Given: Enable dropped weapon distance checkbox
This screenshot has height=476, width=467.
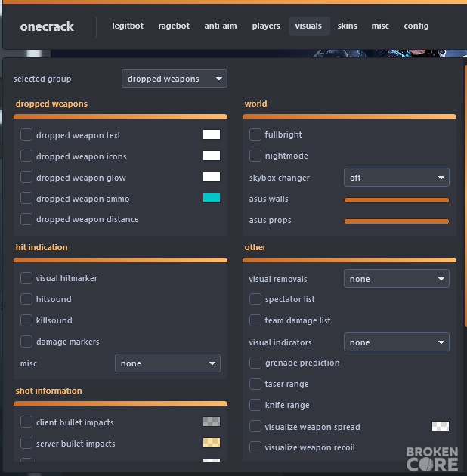Looking at the screenshot, I should [x=26, y=219].
